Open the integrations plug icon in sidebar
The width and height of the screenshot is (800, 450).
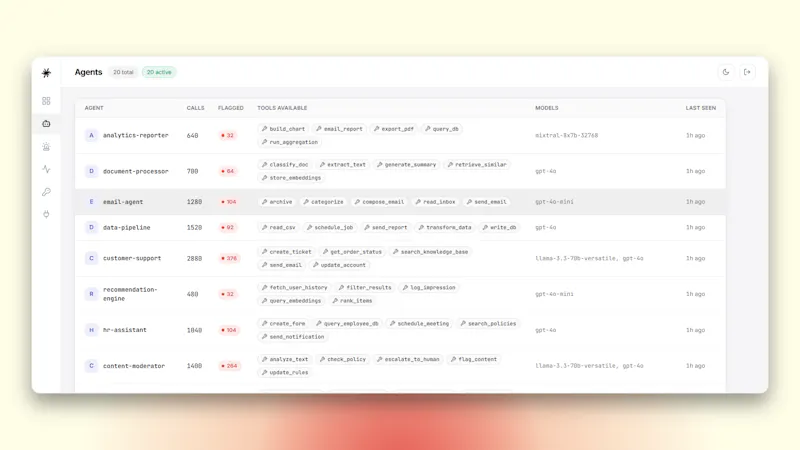pos(46,214)
